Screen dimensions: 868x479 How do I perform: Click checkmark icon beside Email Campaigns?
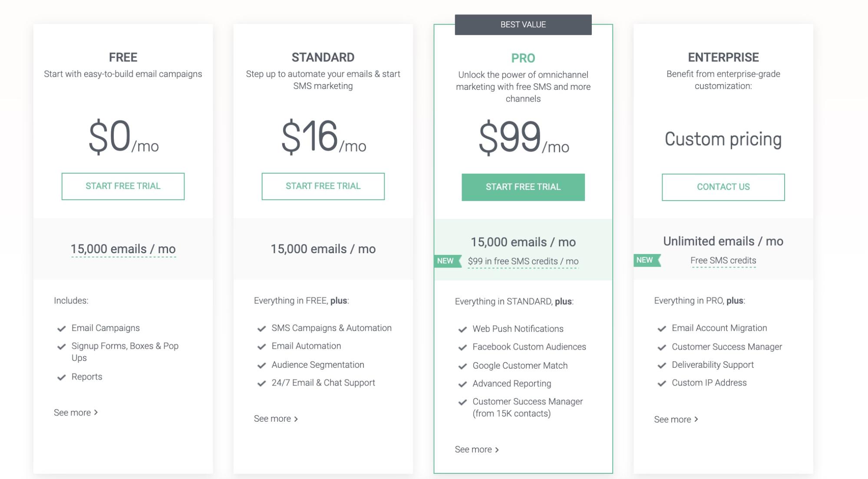point(61,329)
